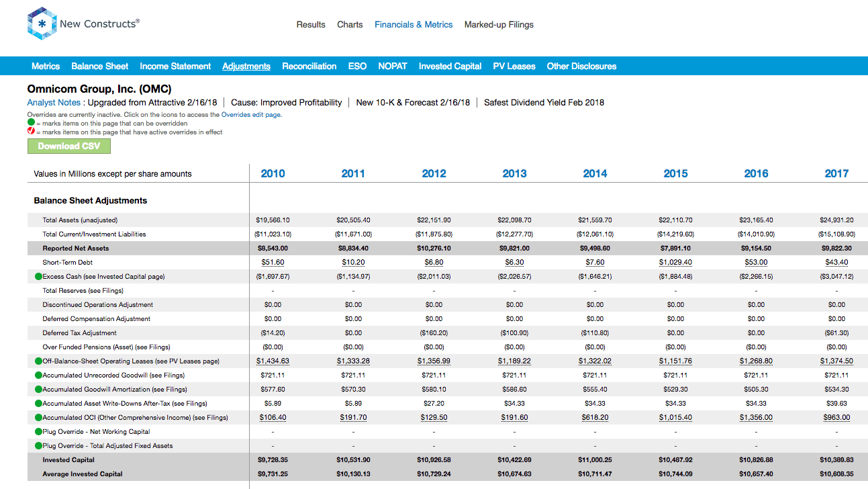
Task: Click the Download CSV button
Action: (x=69, y=146)
